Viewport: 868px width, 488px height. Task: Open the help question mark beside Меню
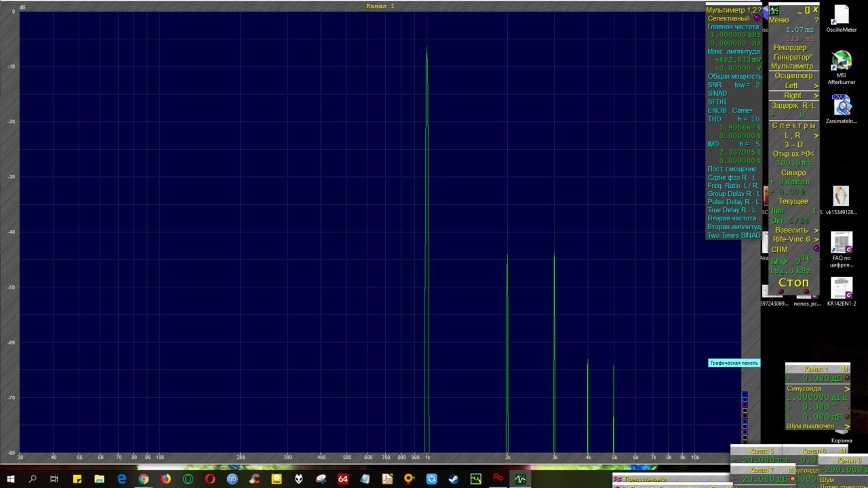click(x=816, y=20)
